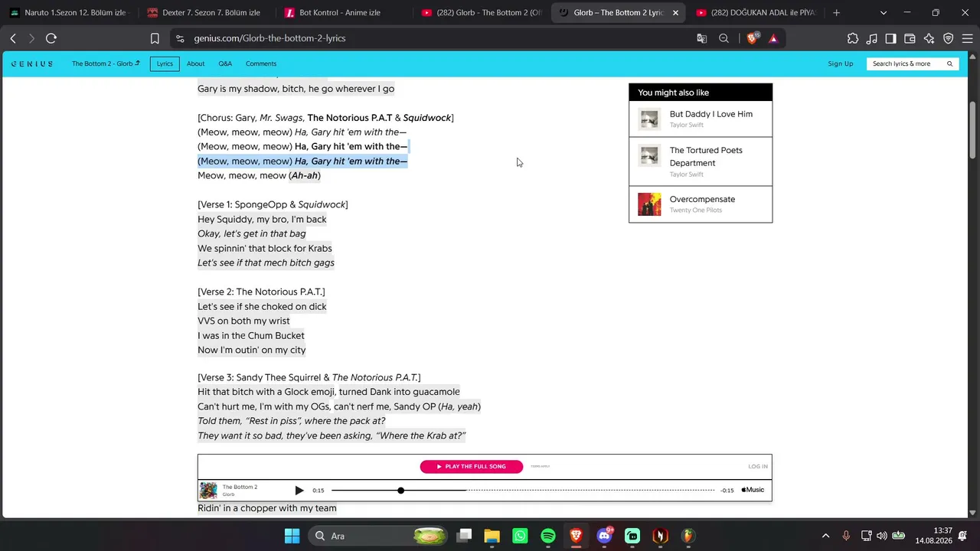Open Brave Shields lion icon
The width and height of the screenshot is (980, 551).
coord(753,38)
